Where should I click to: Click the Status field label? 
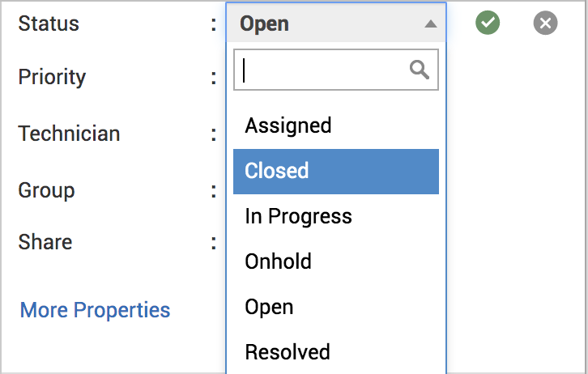pos(49,23)
